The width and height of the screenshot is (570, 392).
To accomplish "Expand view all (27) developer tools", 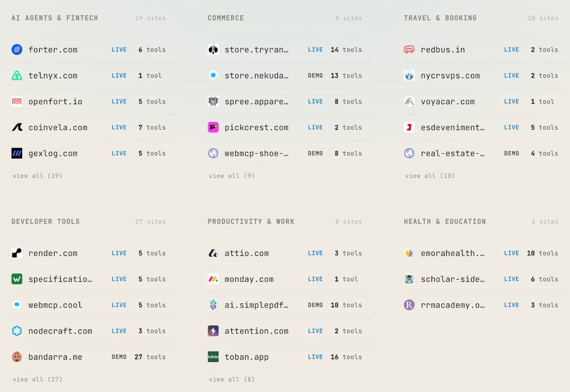I will click(37, 379).
